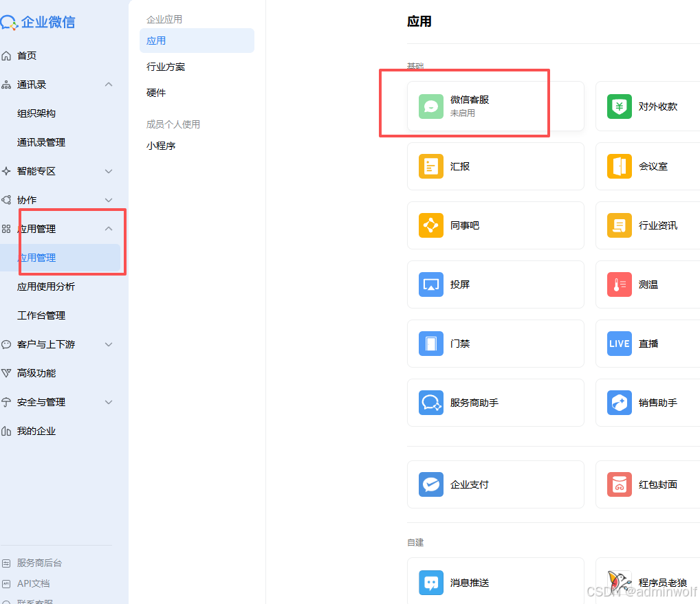The width and height of the screenshot is (700, 604).
Task: Click the 微信客服 app name text
Action: (x=470, y=100)
